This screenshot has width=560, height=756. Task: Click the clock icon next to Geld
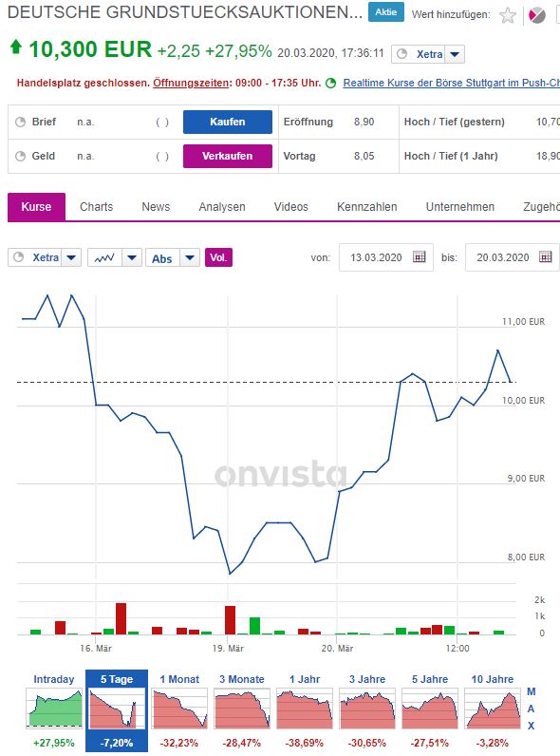[x=20, y=156]
